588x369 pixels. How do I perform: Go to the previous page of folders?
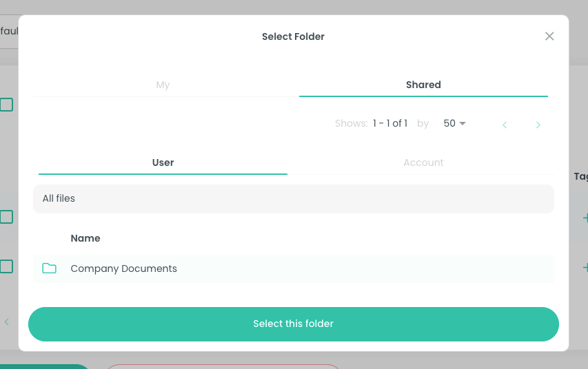[505, 125]
